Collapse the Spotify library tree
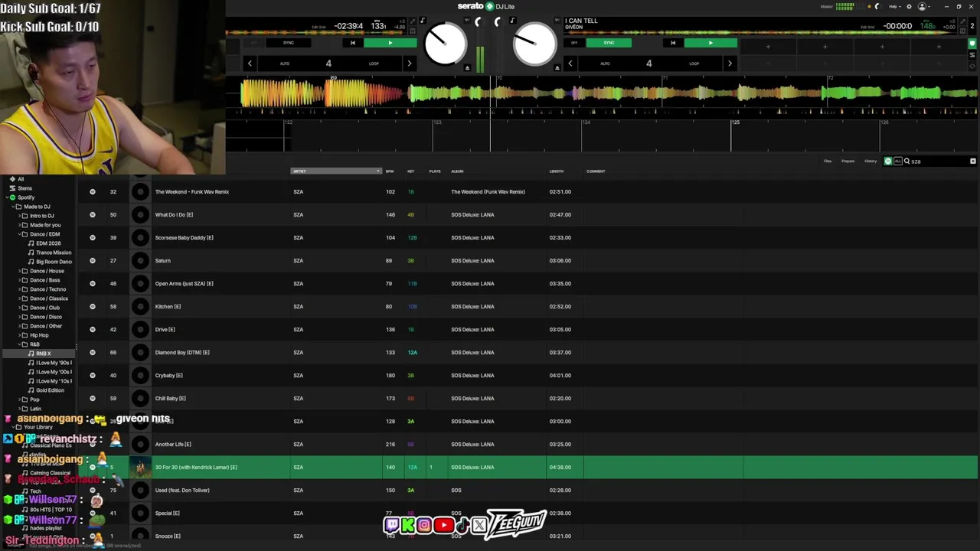 [5, 197]
